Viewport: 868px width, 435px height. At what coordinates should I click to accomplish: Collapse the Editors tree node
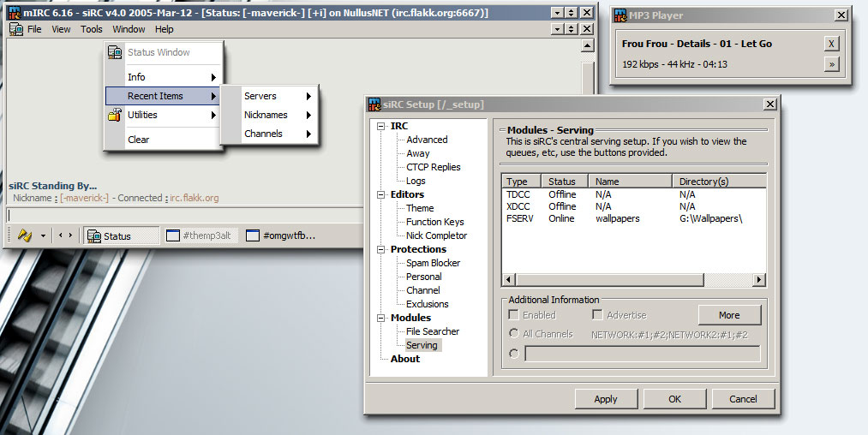[380, 195]
